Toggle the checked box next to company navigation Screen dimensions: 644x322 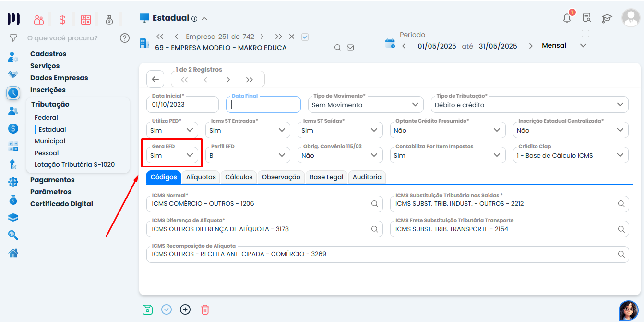(305, 37)
